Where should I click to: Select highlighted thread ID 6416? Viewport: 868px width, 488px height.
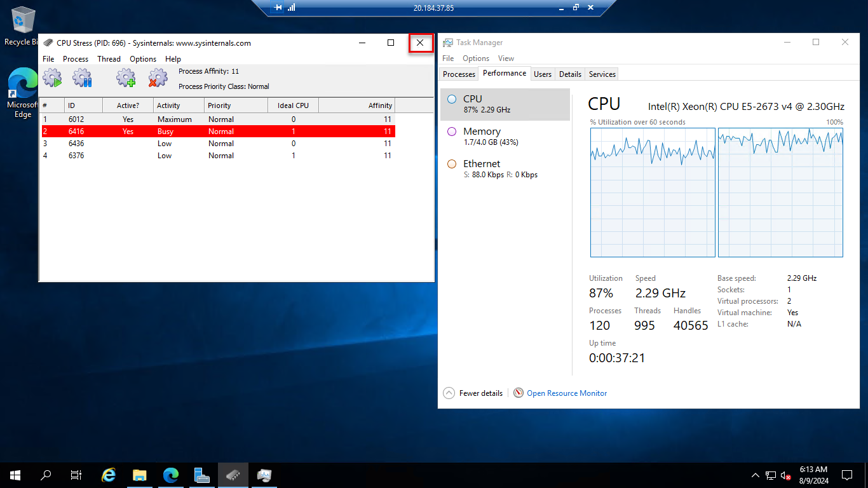coord(217,132)
